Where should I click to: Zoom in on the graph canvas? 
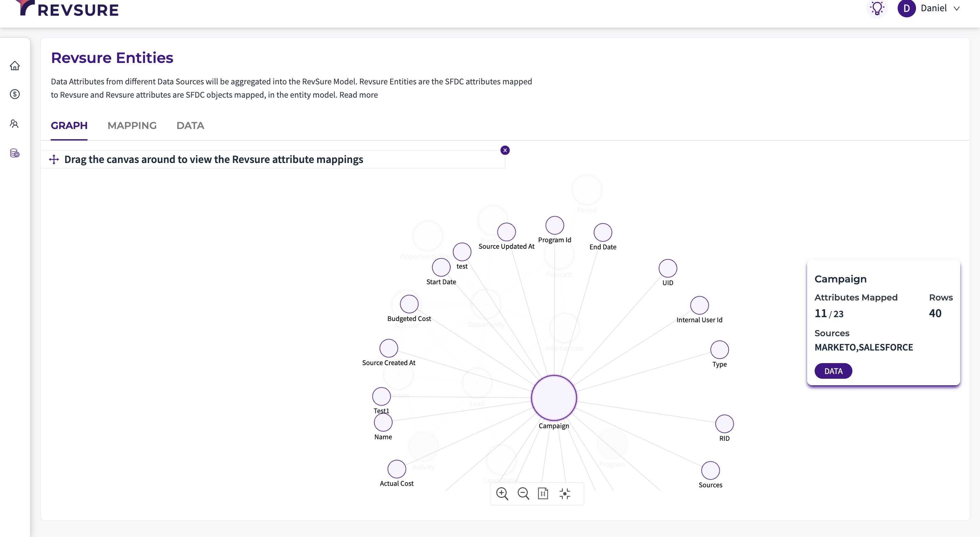point(502,494)
